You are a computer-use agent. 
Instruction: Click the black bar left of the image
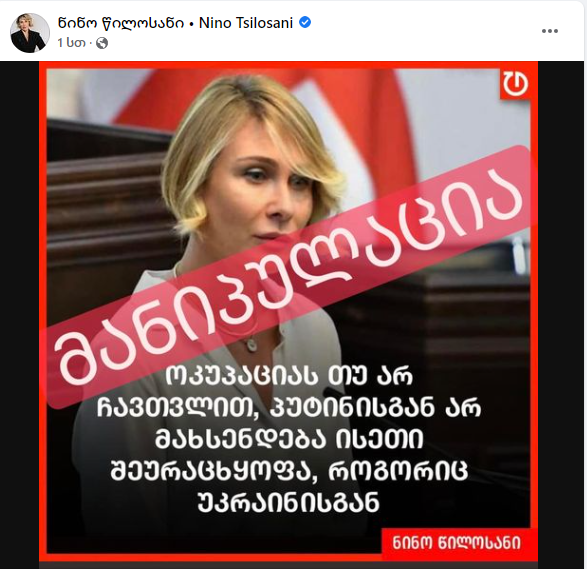pos(19,315)
